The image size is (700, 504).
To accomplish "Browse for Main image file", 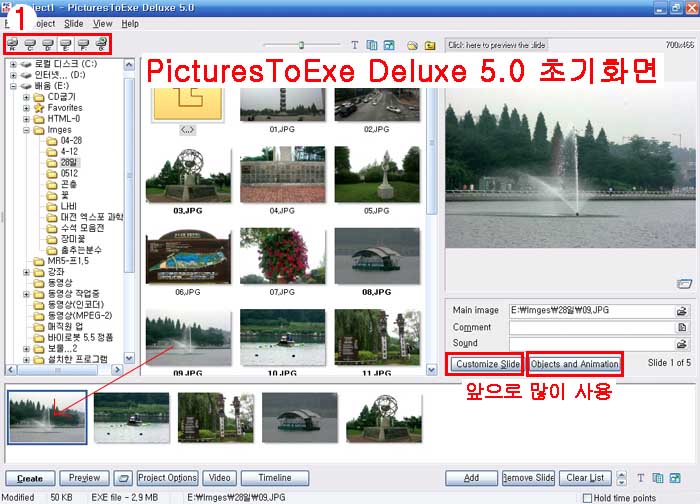I will coord(682,311).
